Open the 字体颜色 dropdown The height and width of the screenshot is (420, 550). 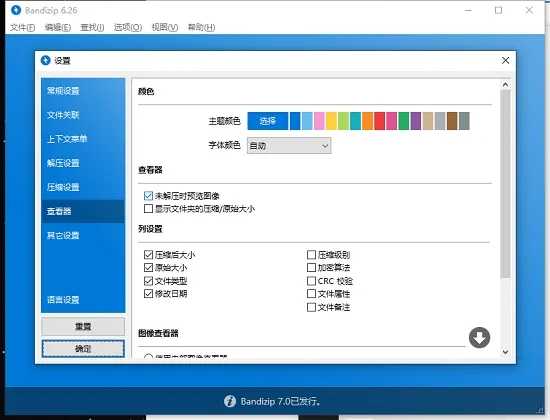click(289, 146)
